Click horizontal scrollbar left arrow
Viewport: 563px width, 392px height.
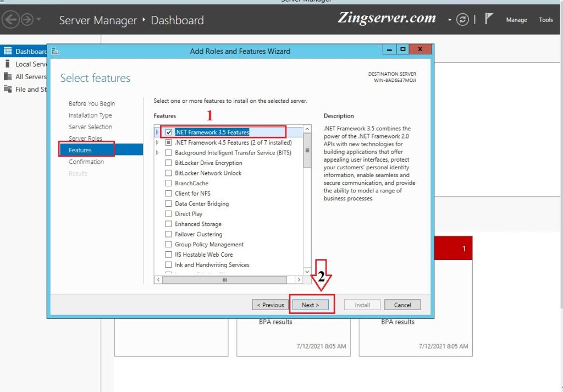[158, 280]
